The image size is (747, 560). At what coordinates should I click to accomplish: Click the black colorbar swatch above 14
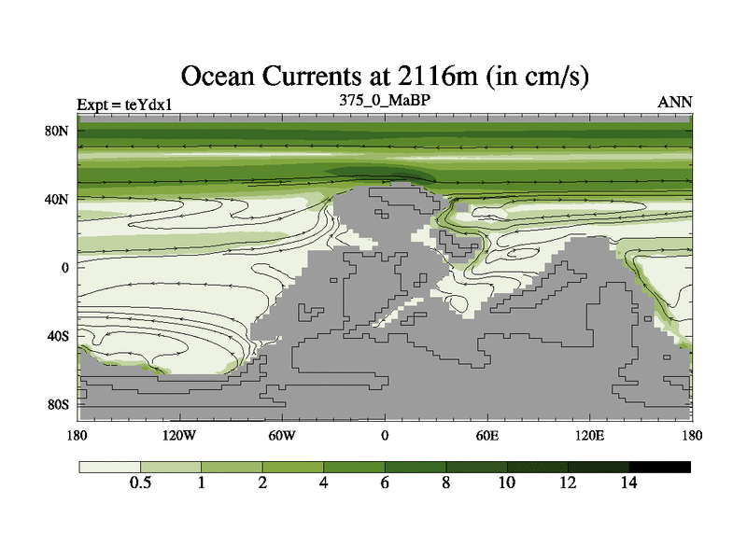click(660, 466)
